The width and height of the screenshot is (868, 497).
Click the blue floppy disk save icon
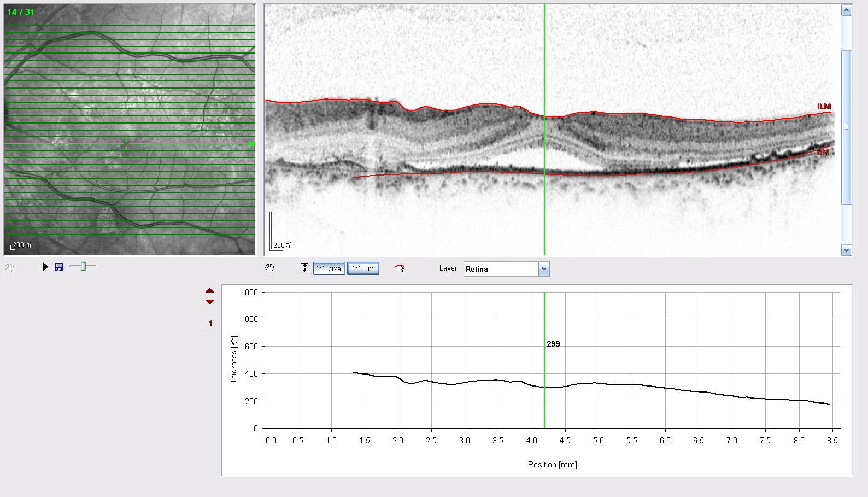point(59,267)
